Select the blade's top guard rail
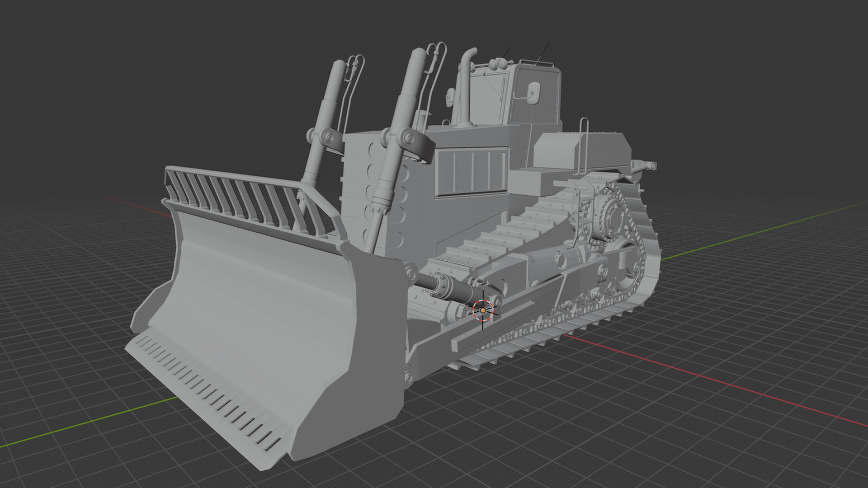868x488 pixels. [253, 203]
